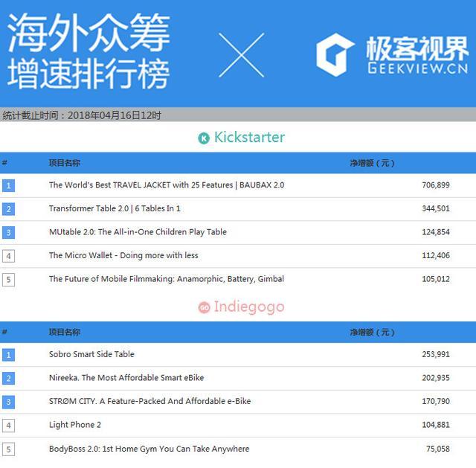Click the 706,899 amount for BAUBAX 2.0
The width and height of the screenshot is (476, 468).
click(x=435, y=185)
